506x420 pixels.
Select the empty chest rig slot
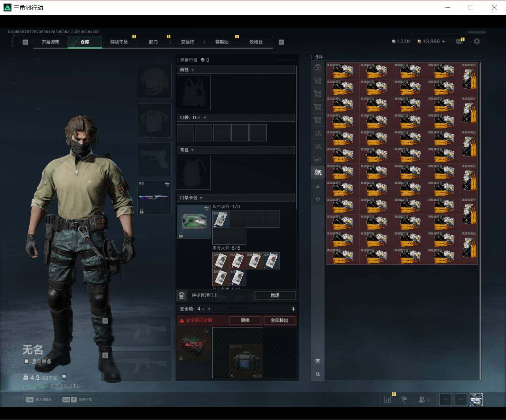coord(194,92)
